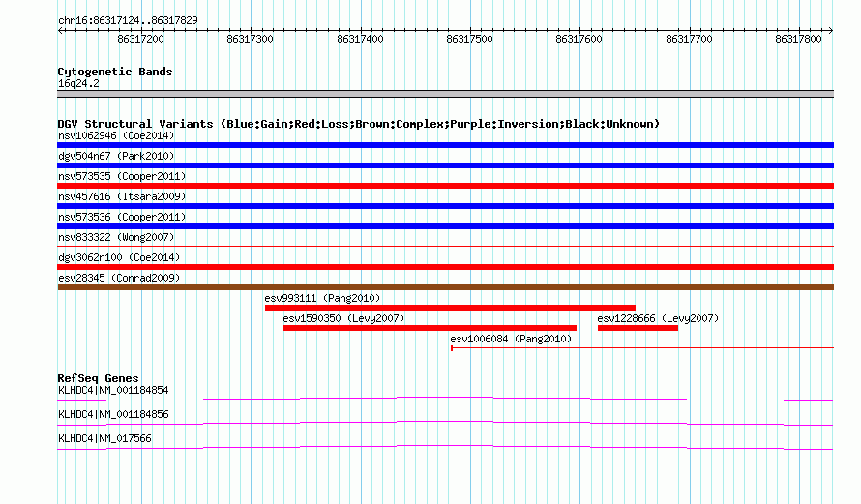Image resolution: width=861 pixels, height=504 pixels.
Task: Open the esv1006084 (Pang2010) thin variant line
Action: [642, 347]
